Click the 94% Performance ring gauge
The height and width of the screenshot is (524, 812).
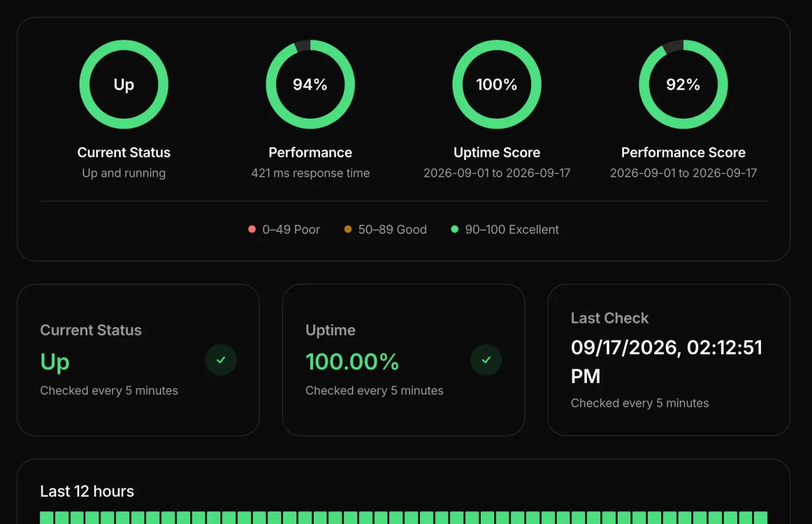(x=310, y=85)
